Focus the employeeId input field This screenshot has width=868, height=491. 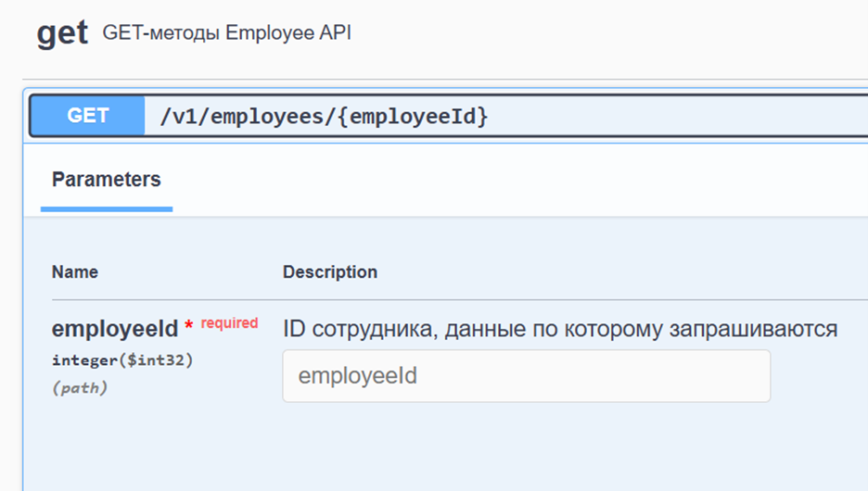[526, 376]
